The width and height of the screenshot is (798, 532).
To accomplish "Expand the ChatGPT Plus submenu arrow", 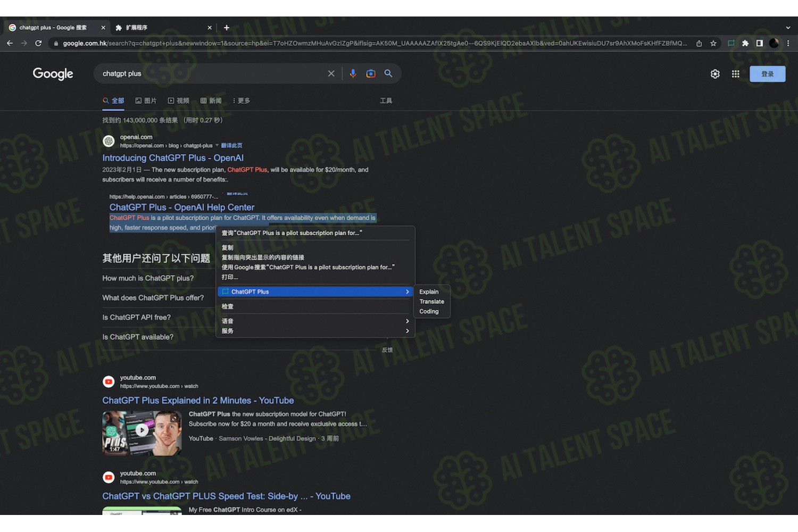I will click(x=408, y=292).
